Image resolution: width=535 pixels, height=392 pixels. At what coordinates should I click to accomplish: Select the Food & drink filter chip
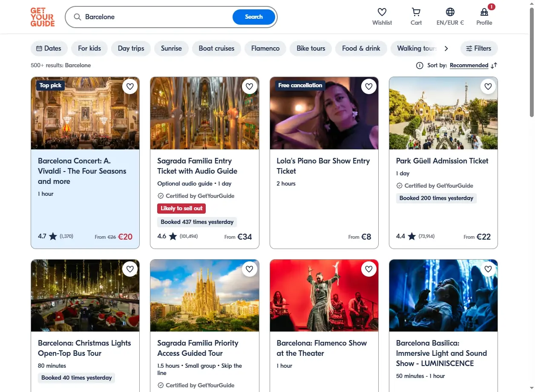pyautogui.click(x=361, y=49)
